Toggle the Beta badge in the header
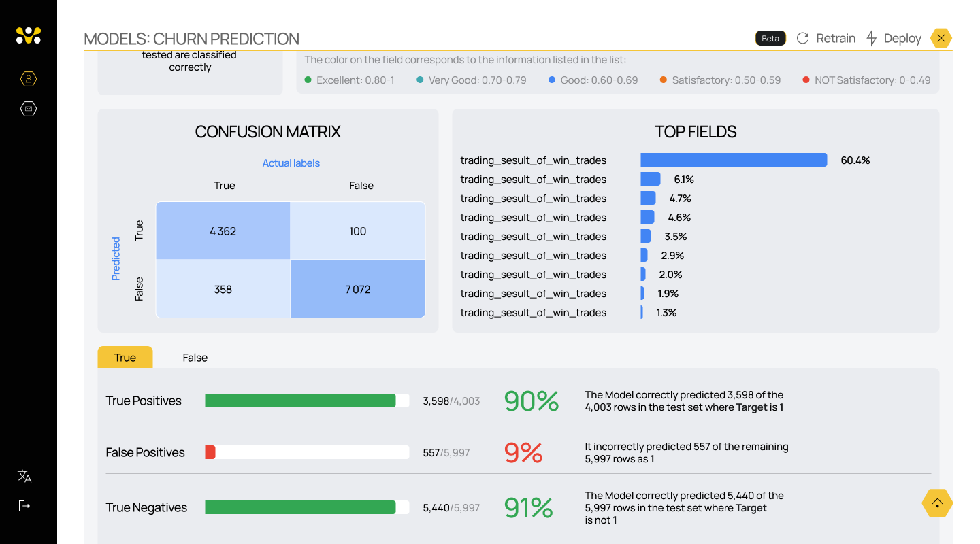Viewport: 980px width, 544px height. 770,38
